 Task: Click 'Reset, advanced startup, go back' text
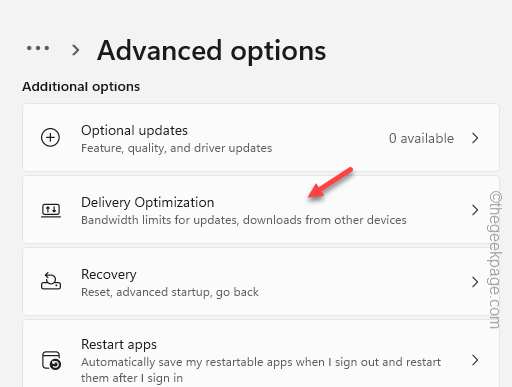tap(170, 292)
